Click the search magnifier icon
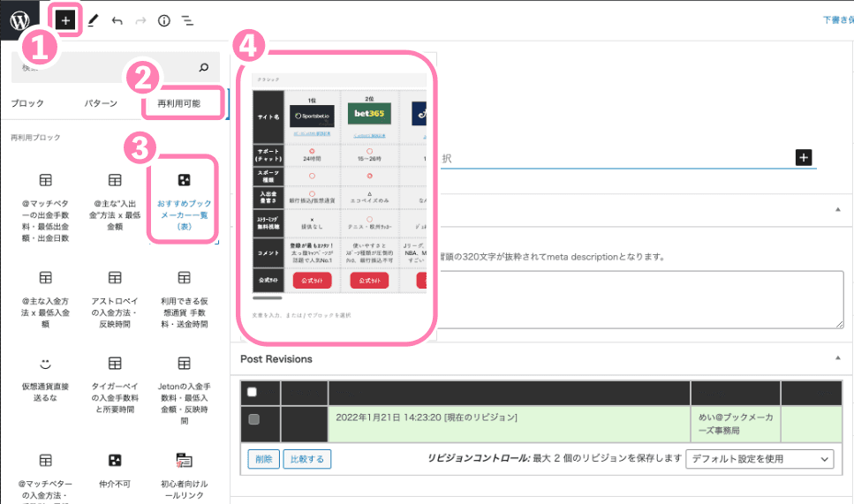854x504 pixels. 204,67
